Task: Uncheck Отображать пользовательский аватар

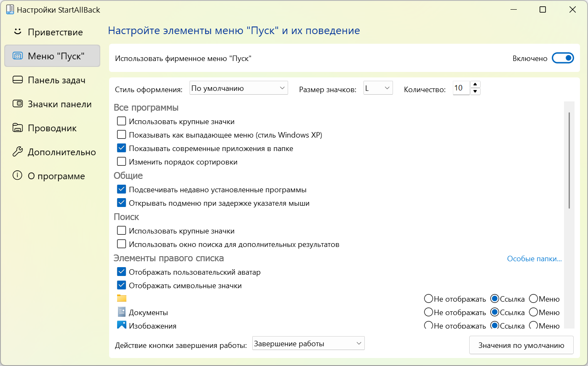Action: (x=121, y=272)
